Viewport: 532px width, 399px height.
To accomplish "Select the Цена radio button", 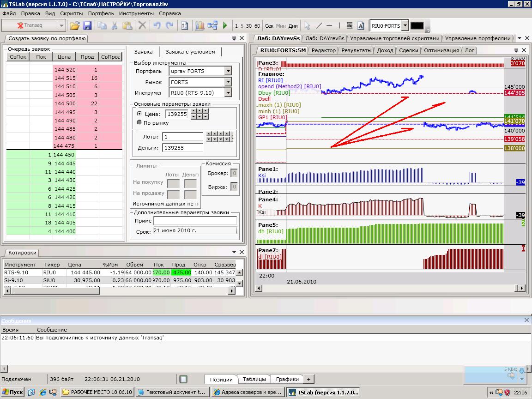I will 140,114.
